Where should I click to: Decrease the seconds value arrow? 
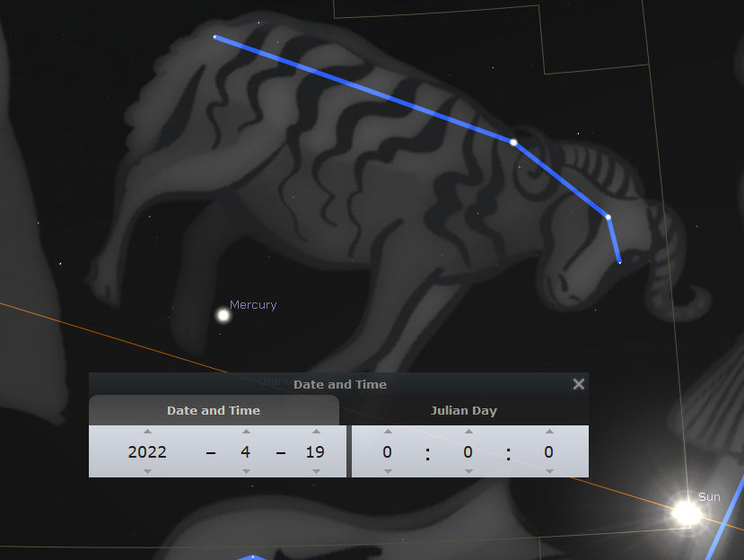point(549,471)
